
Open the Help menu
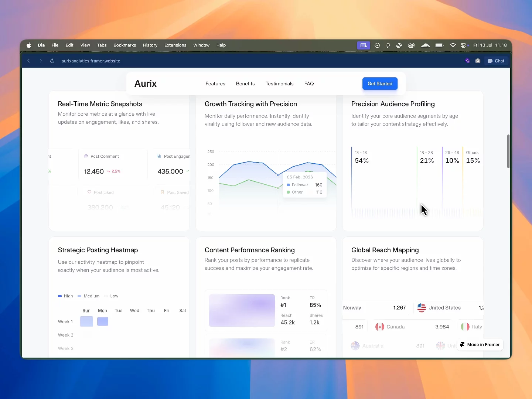(221, 45)
